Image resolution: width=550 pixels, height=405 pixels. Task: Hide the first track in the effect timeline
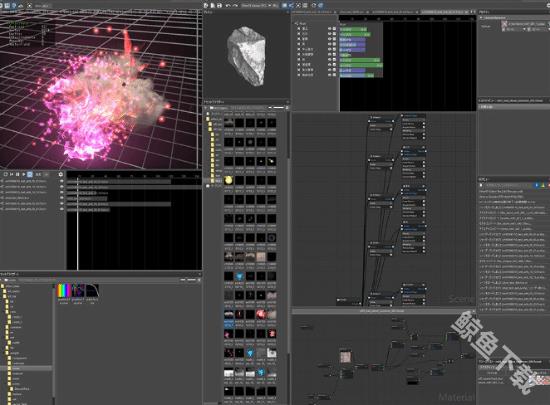point(62,181)
